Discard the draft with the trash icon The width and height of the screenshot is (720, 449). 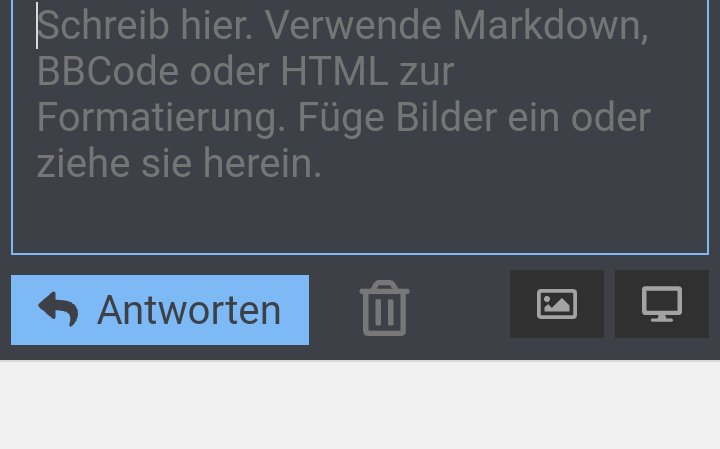384,308
